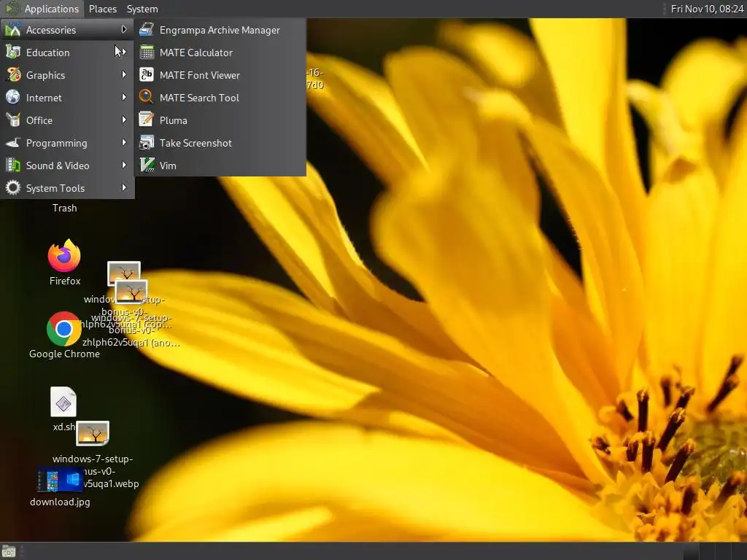Click the Internet globe icon
This screenshot has height=560, width=747.
pyautogui.click(x=13, y=97)
